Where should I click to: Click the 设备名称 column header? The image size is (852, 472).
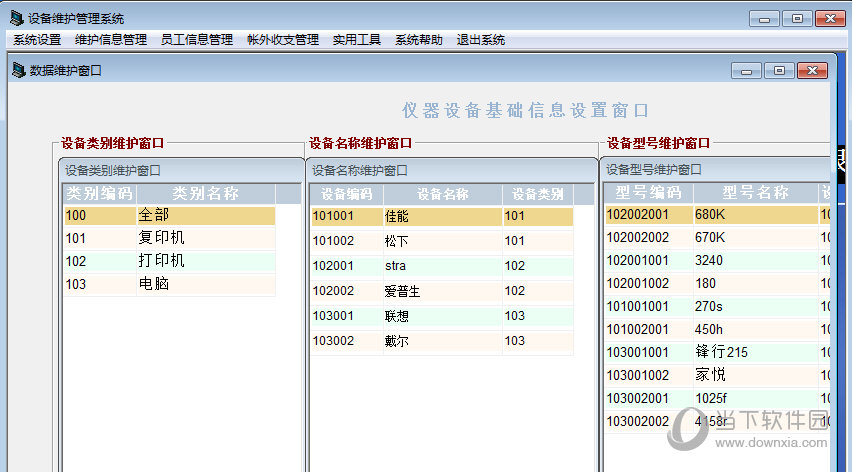pos(442,194)
